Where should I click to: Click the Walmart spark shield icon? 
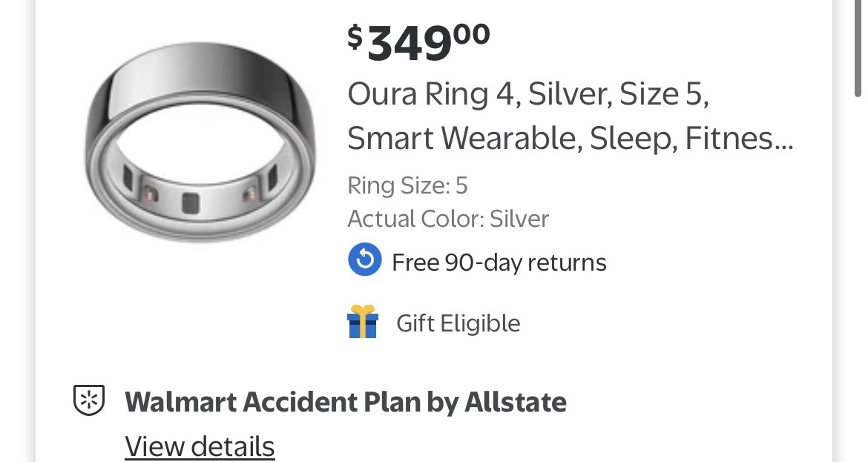88,400
